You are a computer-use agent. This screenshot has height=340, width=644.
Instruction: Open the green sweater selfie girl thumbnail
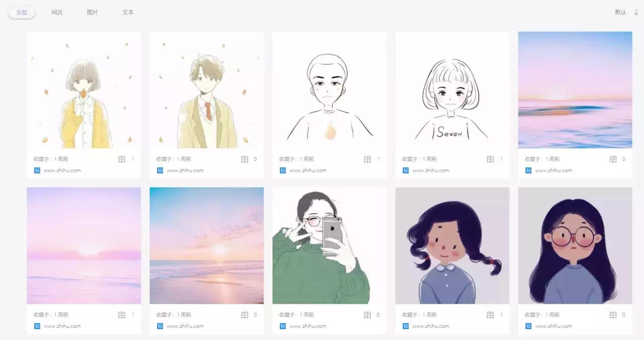[330, 245]
